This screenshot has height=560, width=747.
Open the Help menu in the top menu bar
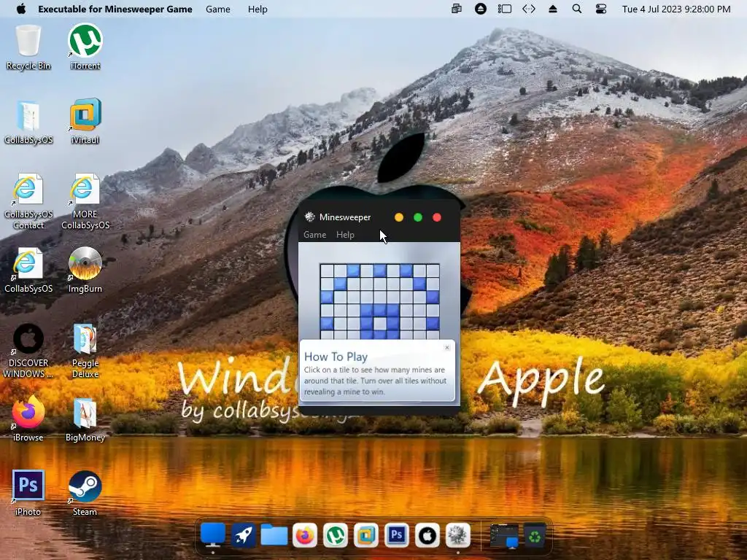click(258, 9)
